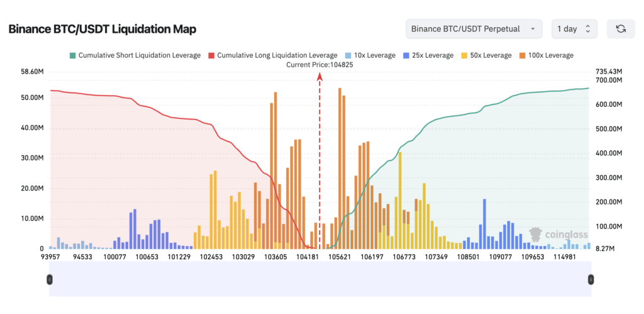Click the refresh chart icon button
The image size is (644, 314).
[x=621, y=29]
